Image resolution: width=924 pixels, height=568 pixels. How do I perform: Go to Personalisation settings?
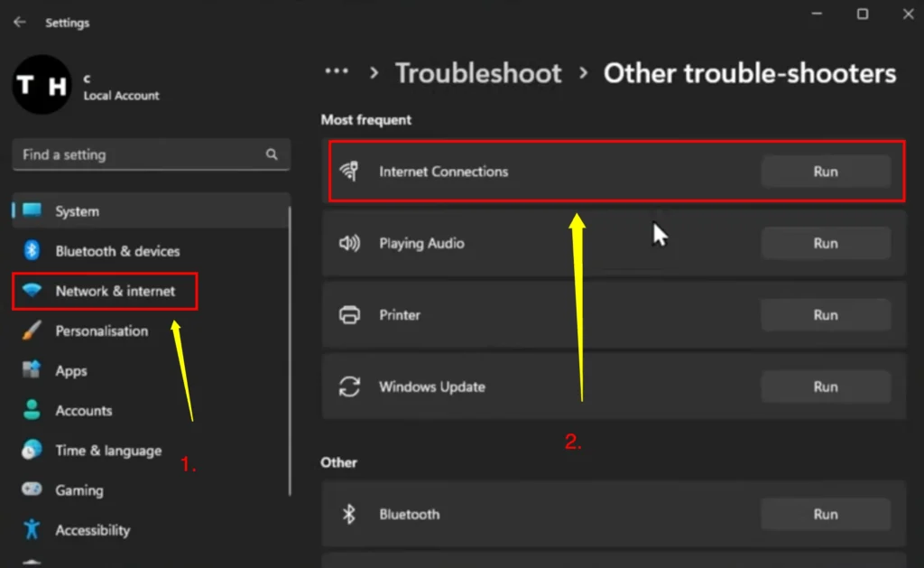pyautogui.click(x=151, y=331)
